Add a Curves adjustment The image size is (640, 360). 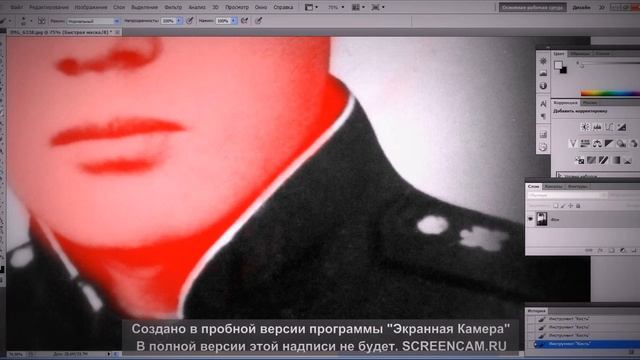click(609, 127)
